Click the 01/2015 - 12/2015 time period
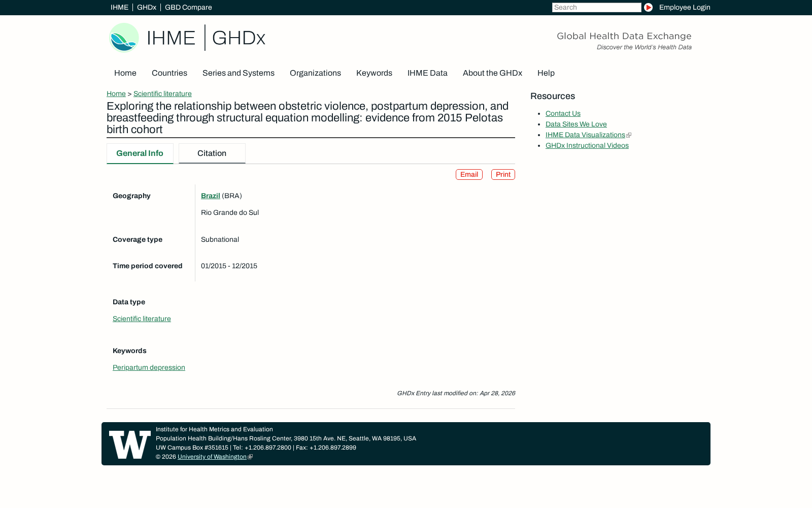Viewport: 812px width, 508px height. (x=229, y=266)
